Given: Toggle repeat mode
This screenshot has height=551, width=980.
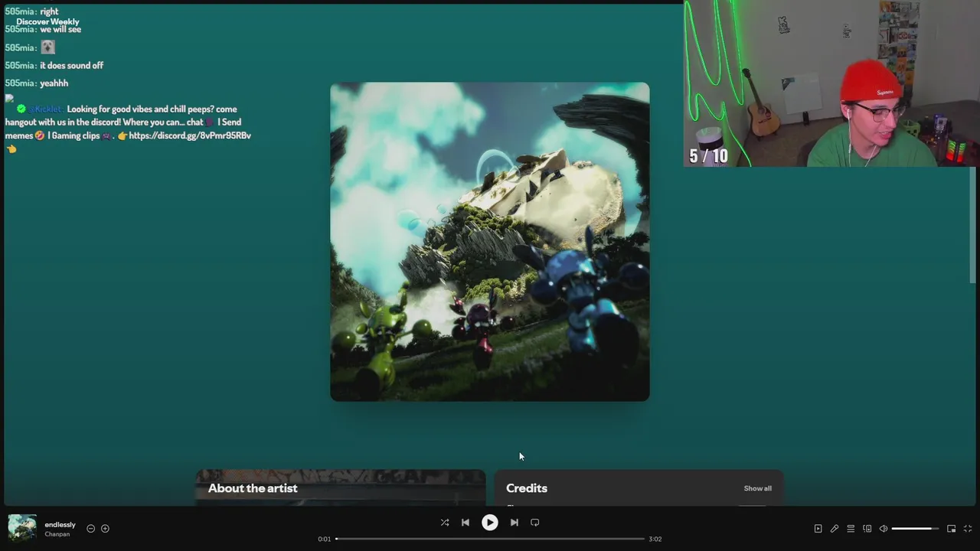Looking at the screenshot, I should [535, 523].
